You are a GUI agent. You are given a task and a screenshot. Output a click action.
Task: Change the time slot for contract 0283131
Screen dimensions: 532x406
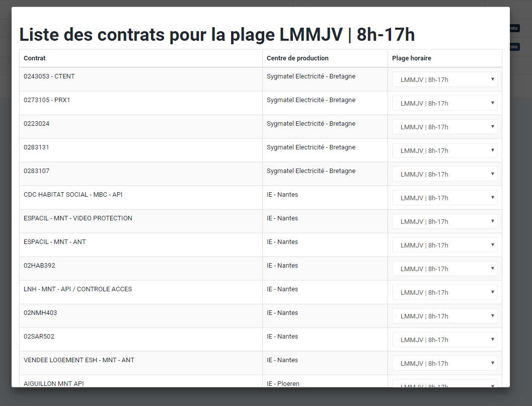[x=444, y=150]
